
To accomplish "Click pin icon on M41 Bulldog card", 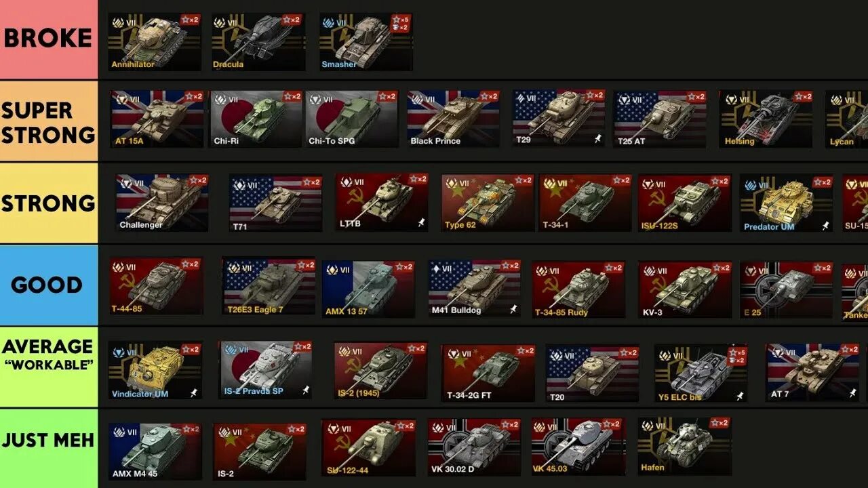I will tap(513, 308).
